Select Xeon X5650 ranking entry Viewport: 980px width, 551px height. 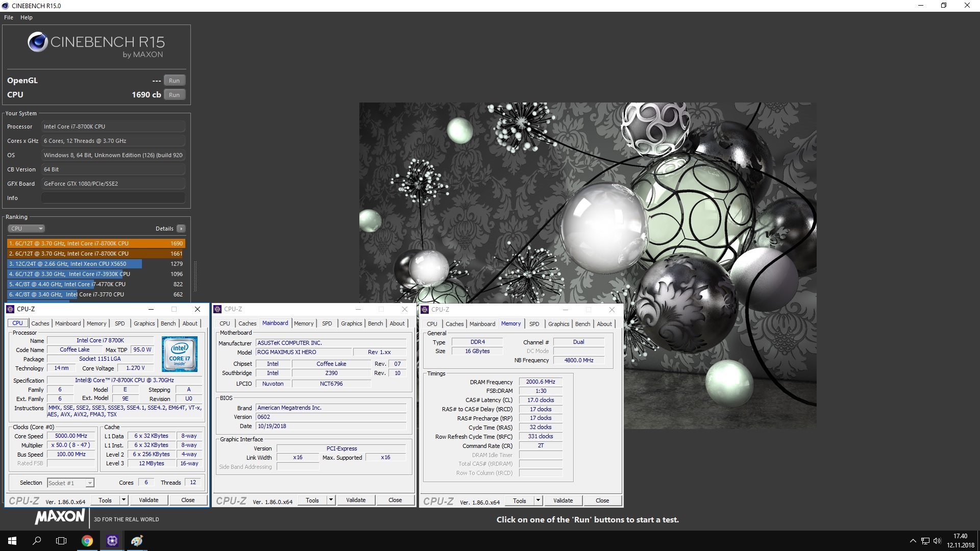pos(96,264)
